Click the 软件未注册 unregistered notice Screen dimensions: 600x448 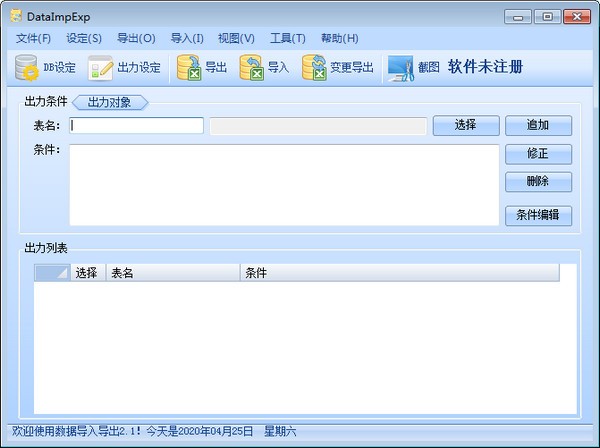(485, 67)
